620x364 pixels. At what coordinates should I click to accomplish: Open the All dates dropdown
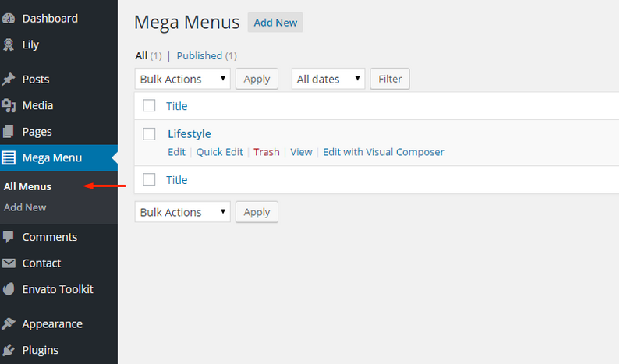[328, 79]
